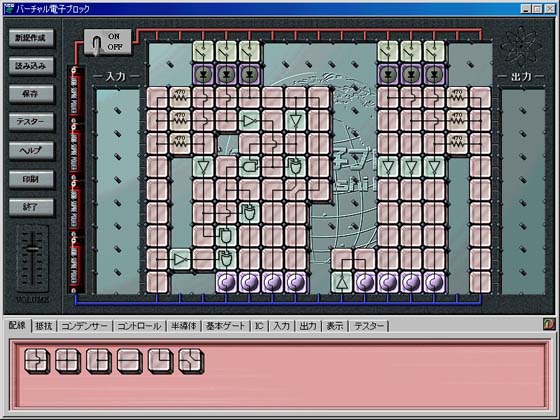The image size is (560, 420).
Task: Choose the T-junction wire block in palette
Action: coord(98,361)
